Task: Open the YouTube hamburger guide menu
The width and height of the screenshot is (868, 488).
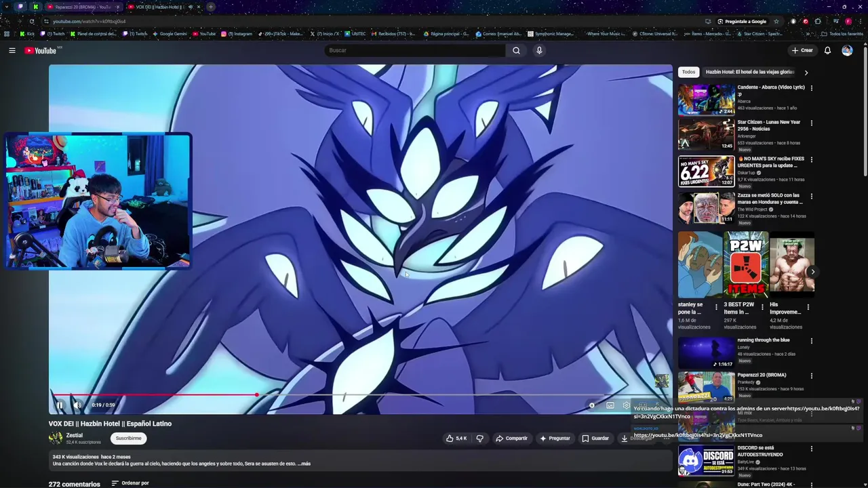Action: [12, 50]
